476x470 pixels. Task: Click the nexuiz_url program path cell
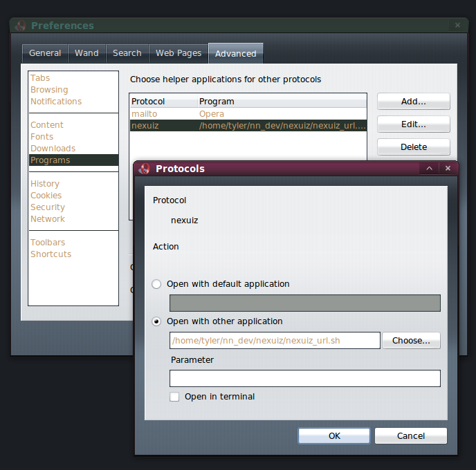coord(282,126)
